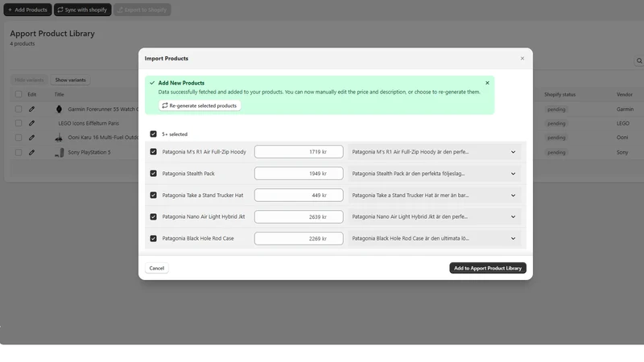Screen dimensions: 644x362
Task: Check the LEGO Icons Eiffeltum row checkbox
Action: click(x=19, y=123)
